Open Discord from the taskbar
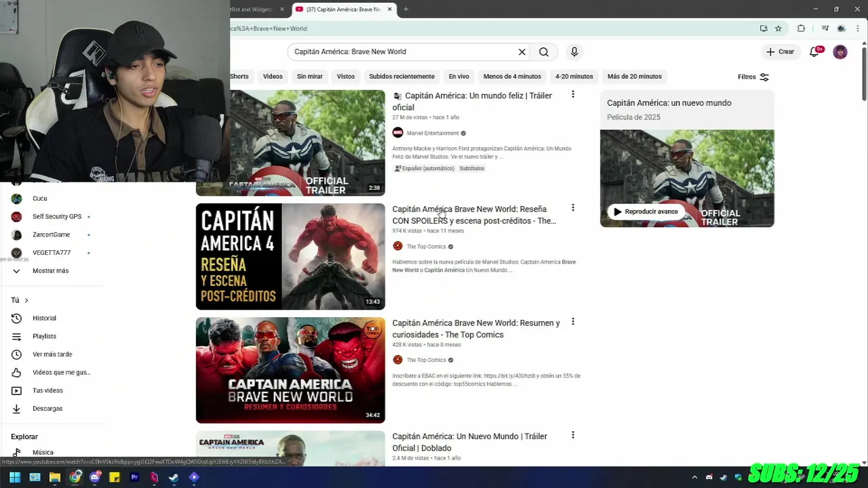 95,477
